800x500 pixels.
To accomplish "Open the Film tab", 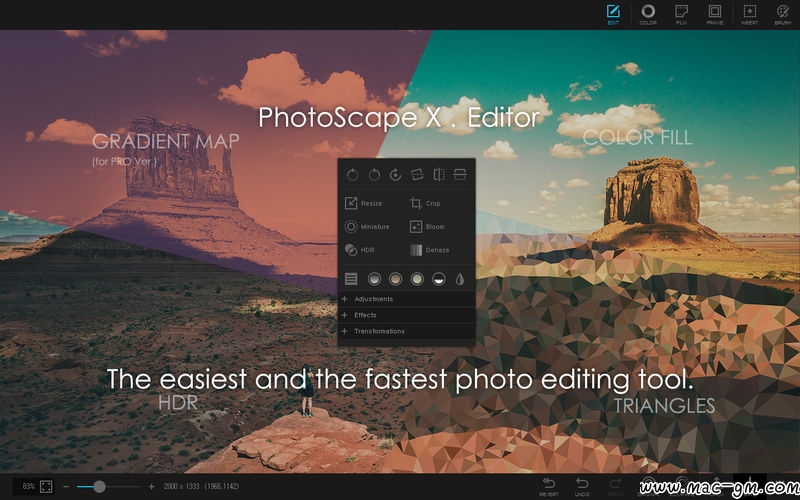I will click(681, 15).
